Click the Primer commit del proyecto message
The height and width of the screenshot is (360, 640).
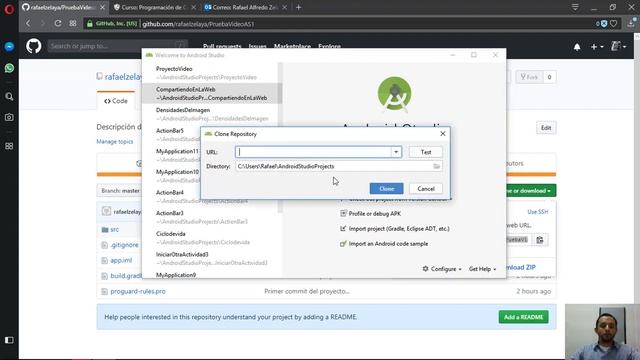(307, 291)
